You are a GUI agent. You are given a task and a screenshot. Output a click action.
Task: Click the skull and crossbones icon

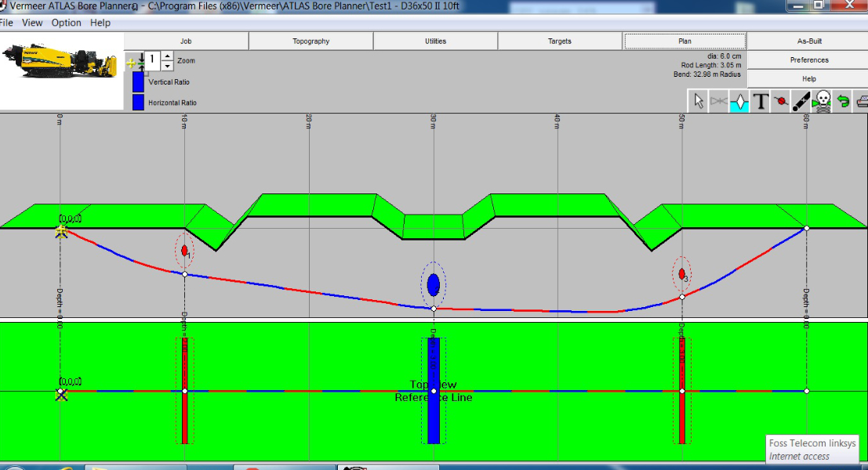pyautogui.click(x=823, y=102)
